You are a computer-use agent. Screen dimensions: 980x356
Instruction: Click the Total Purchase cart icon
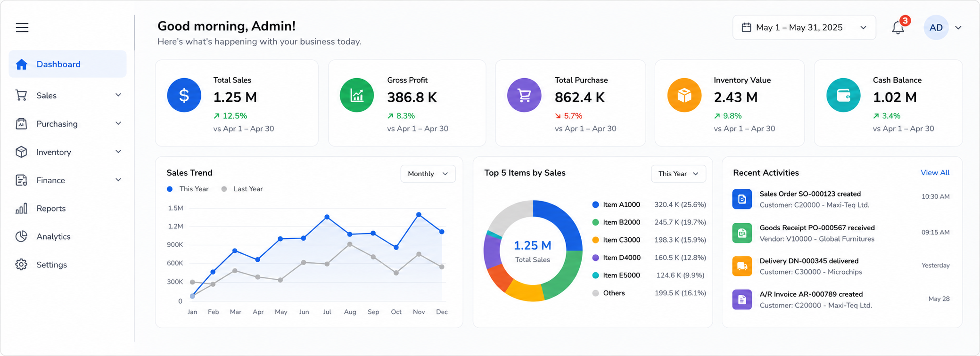pos(524,95)
